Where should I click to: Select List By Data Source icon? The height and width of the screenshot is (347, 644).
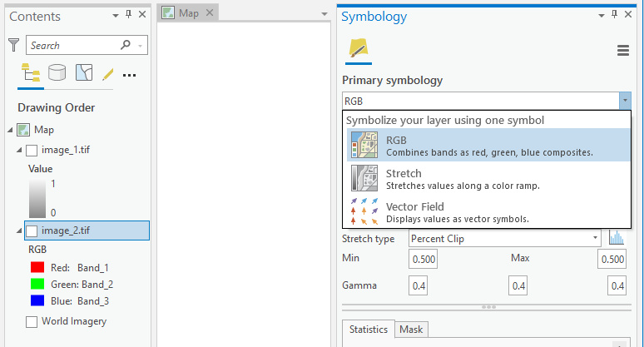tap(57, 73)
